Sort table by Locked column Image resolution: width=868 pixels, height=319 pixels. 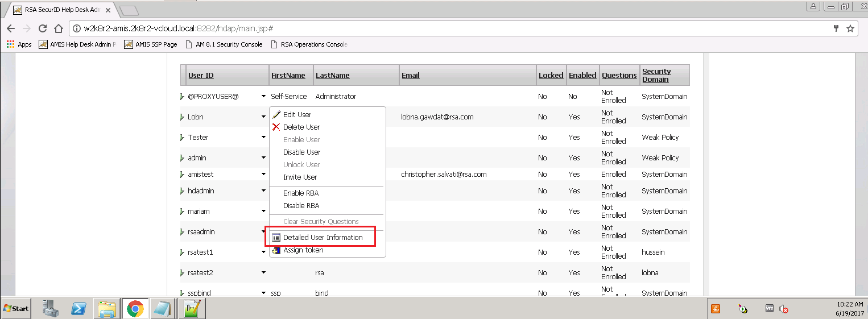551,75
